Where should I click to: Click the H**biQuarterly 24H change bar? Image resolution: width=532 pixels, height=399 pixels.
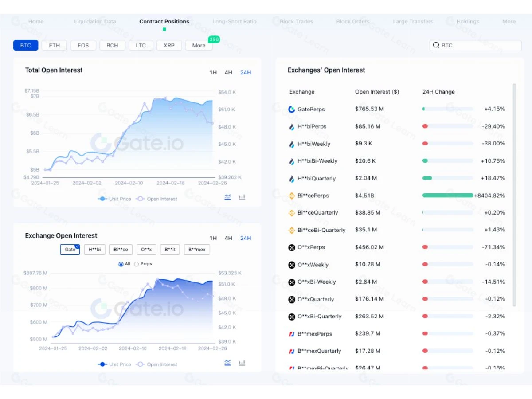click(x=448, y=178)
